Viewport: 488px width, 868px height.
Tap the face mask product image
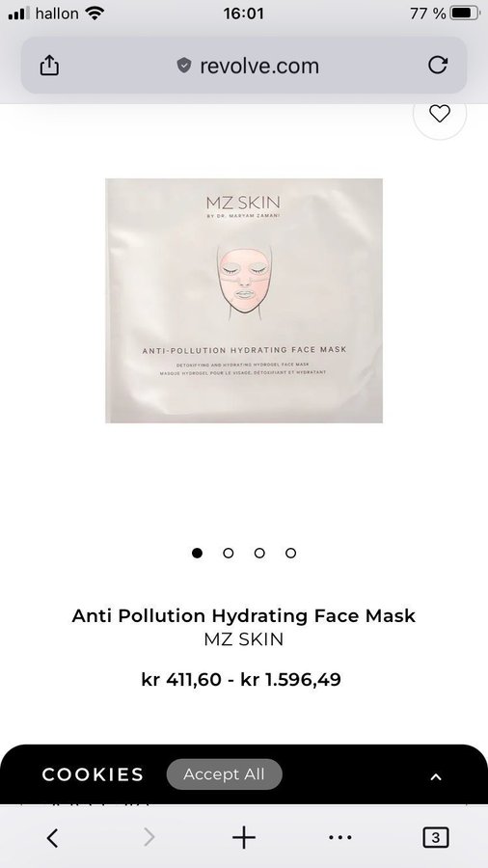(244, 301)
